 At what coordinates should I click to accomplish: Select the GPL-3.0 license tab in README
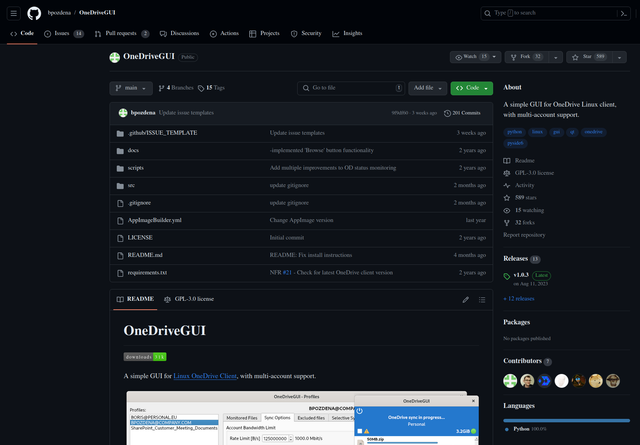click(189, 299)
